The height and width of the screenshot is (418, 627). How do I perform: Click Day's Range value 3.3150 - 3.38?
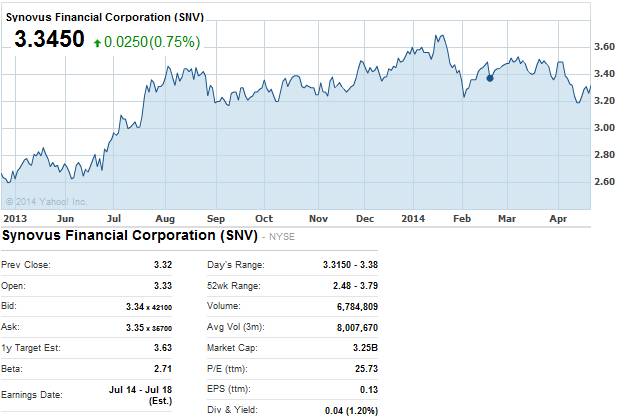pos(350,265)
